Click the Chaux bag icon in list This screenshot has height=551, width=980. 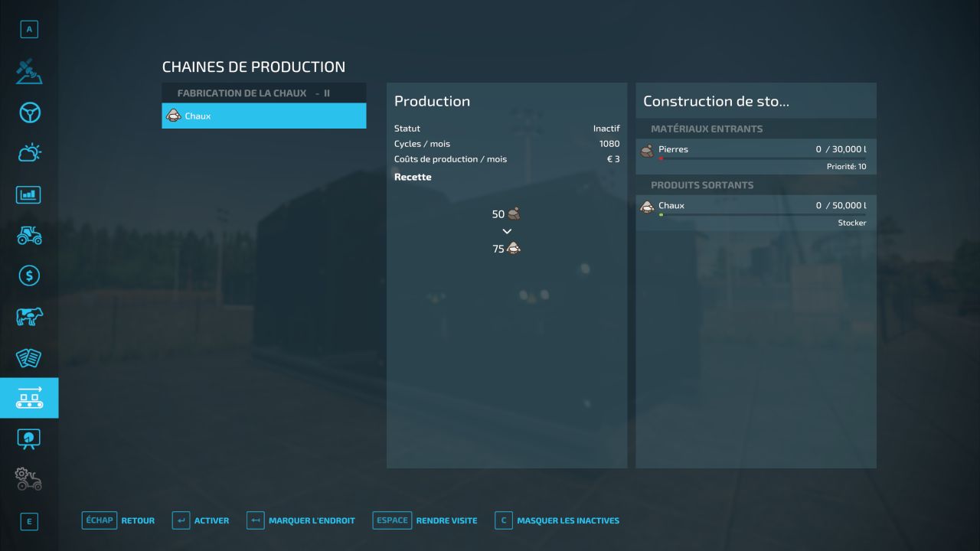(x=173, y=116)
